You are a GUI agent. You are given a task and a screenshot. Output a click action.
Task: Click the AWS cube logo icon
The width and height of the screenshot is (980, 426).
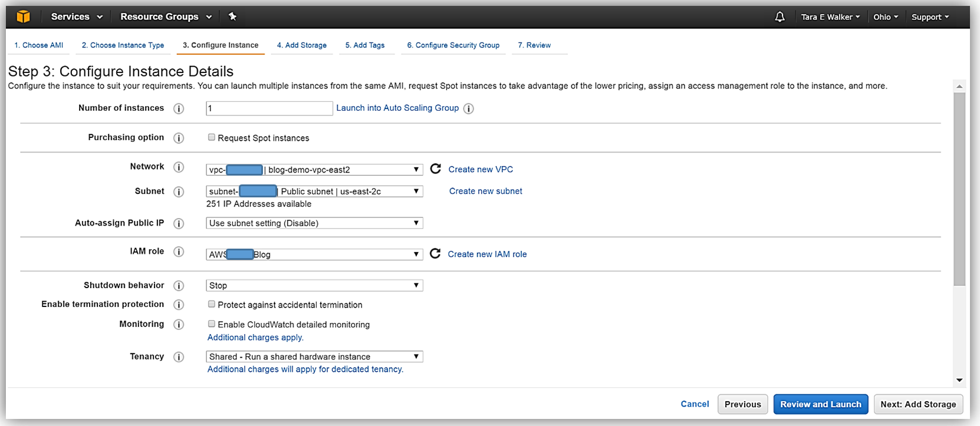pos(23,16)
